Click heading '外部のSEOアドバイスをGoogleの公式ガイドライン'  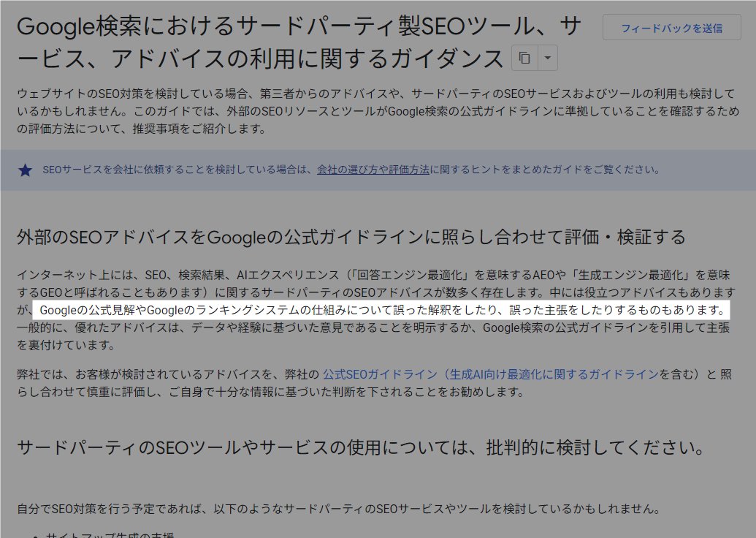[351, 237]
